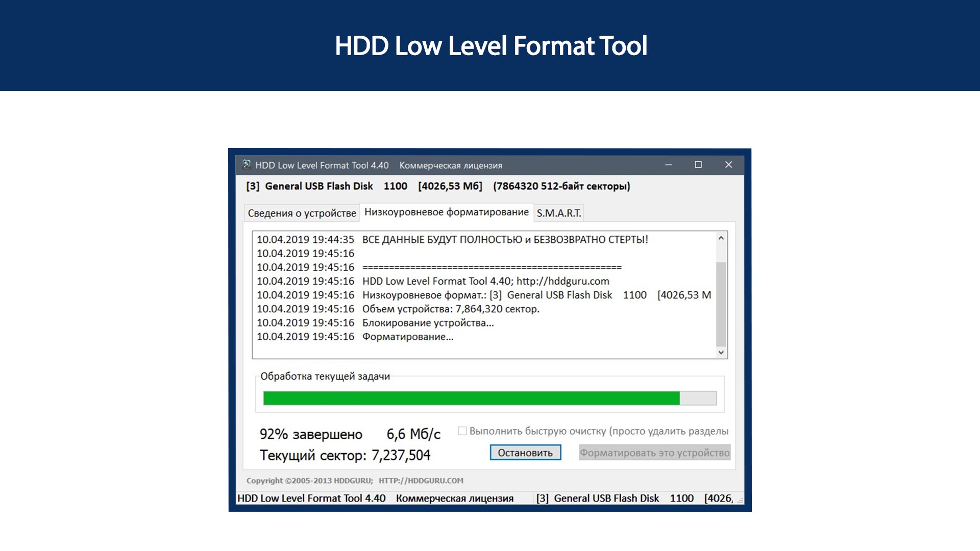Switch to the S.M.A.R.T. tab
This screenshot has height=551, width=980.
558,213
